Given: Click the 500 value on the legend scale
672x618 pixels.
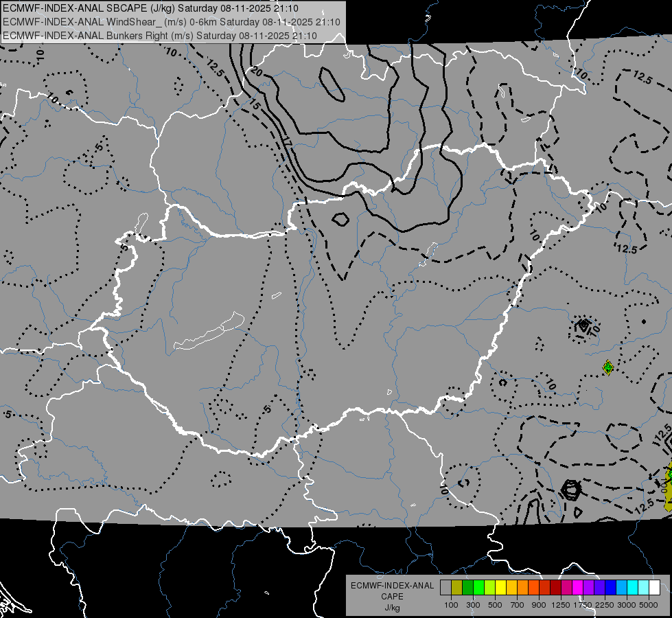Looking at the screenshot, I should tap(495, 605).
